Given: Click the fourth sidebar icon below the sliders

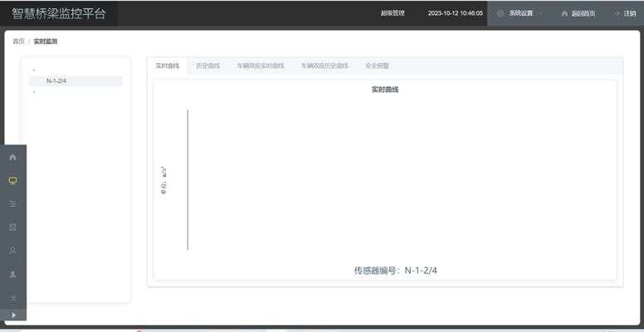Looking at the screenshot, I should coord(12,227).
